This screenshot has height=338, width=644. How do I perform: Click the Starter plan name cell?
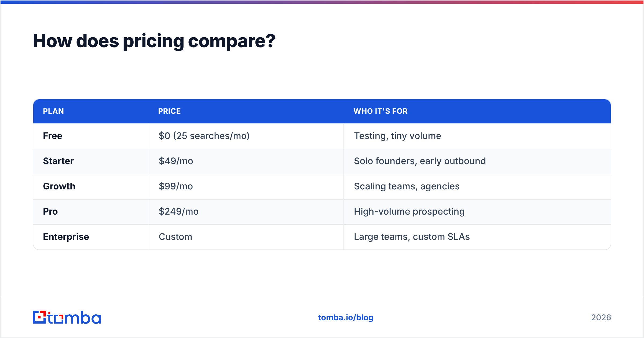tap(91, 161)
